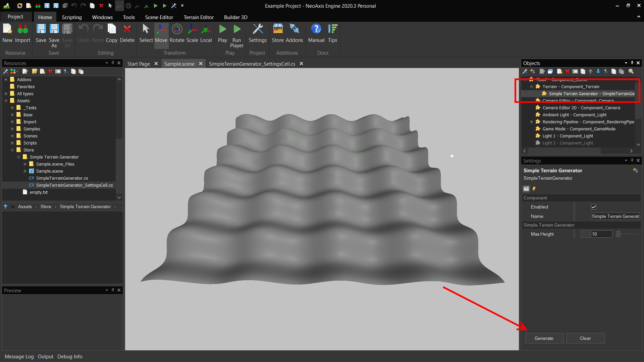Open the Store from ribbon

278,29
